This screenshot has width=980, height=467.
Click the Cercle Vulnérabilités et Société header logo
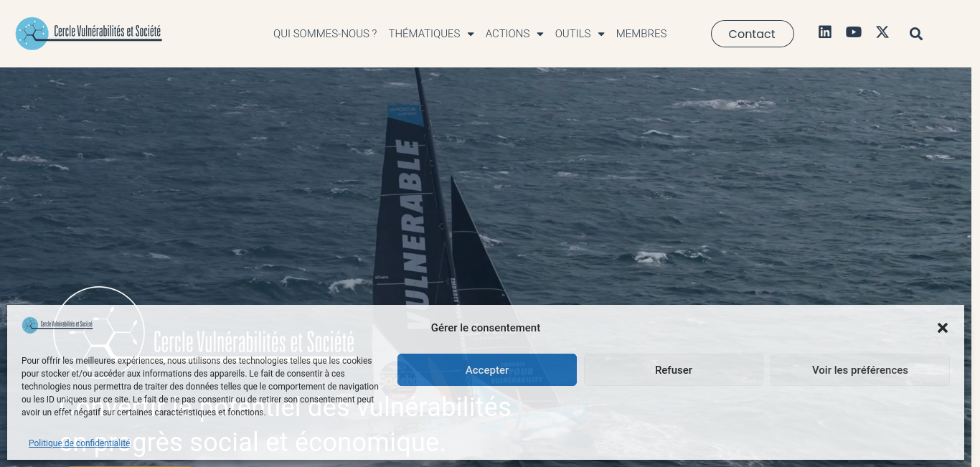(89, 33)
